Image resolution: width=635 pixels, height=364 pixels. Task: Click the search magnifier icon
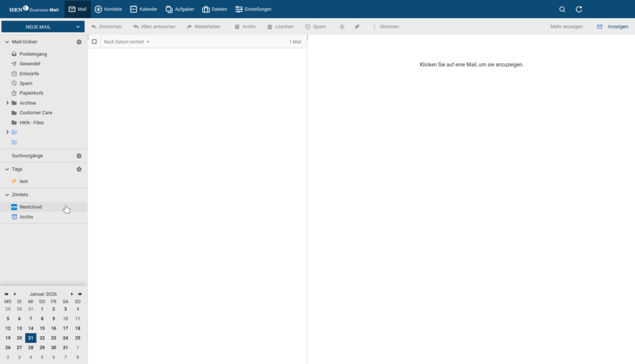(562, 9)
